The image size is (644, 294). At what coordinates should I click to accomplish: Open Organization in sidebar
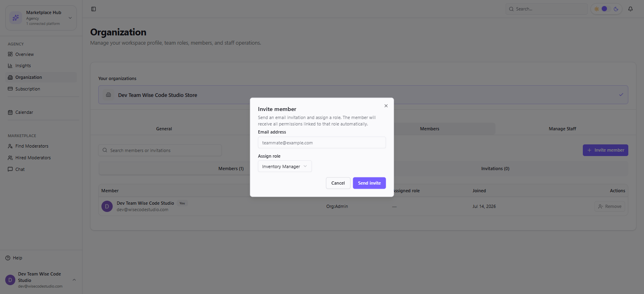41,77
